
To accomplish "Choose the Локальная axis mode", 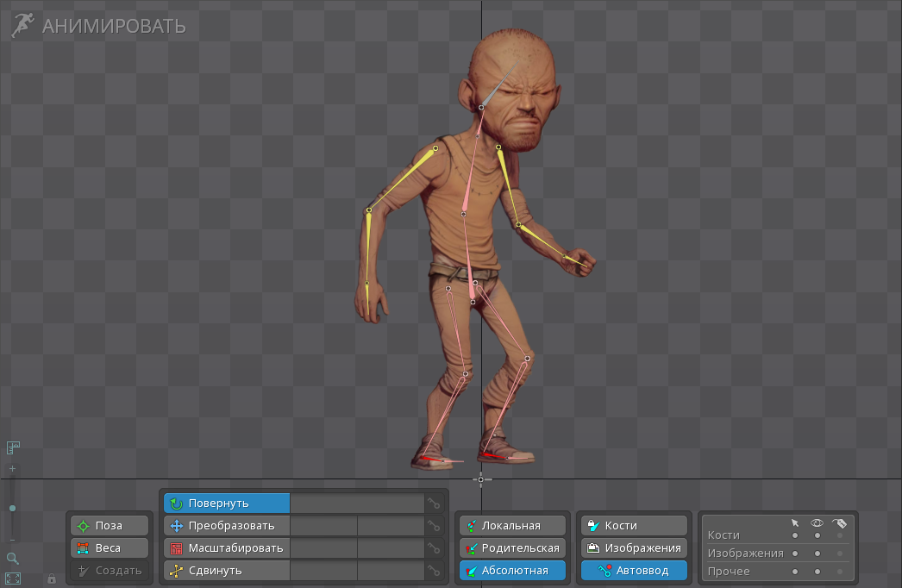I will [x=512, y=526].
